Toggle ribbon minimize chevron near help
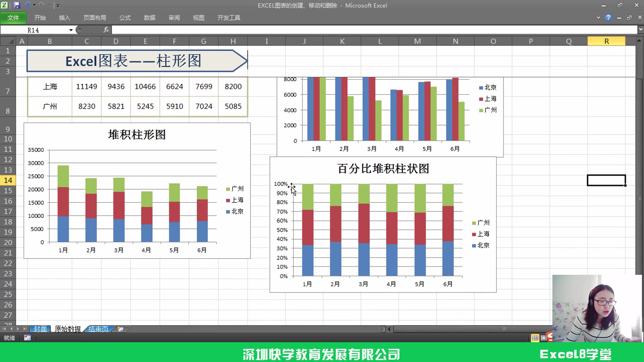 tap(598, 17)
